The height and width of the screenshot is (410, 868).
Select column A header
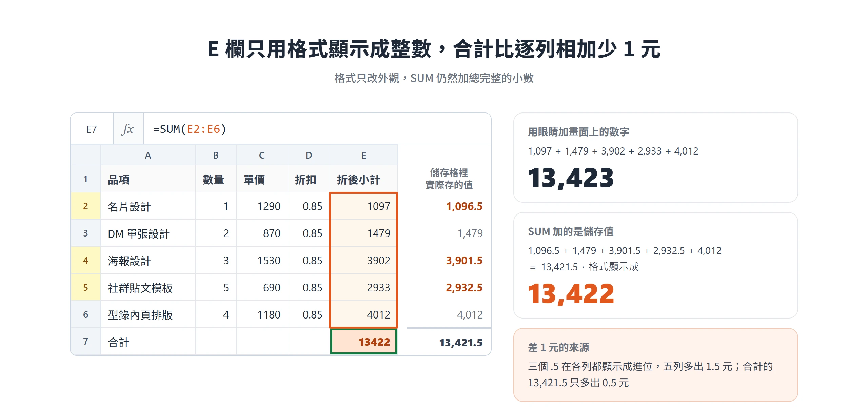click(x=148, y=155)
